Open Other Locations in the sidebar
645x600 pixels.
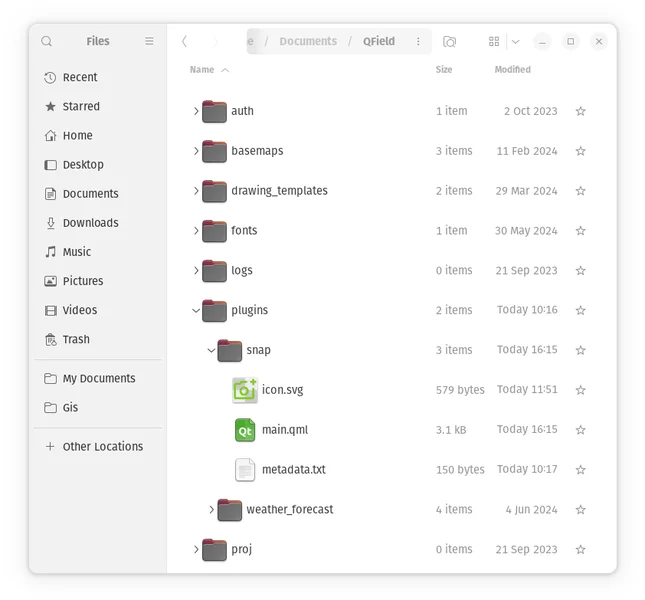tap(102, 446)
